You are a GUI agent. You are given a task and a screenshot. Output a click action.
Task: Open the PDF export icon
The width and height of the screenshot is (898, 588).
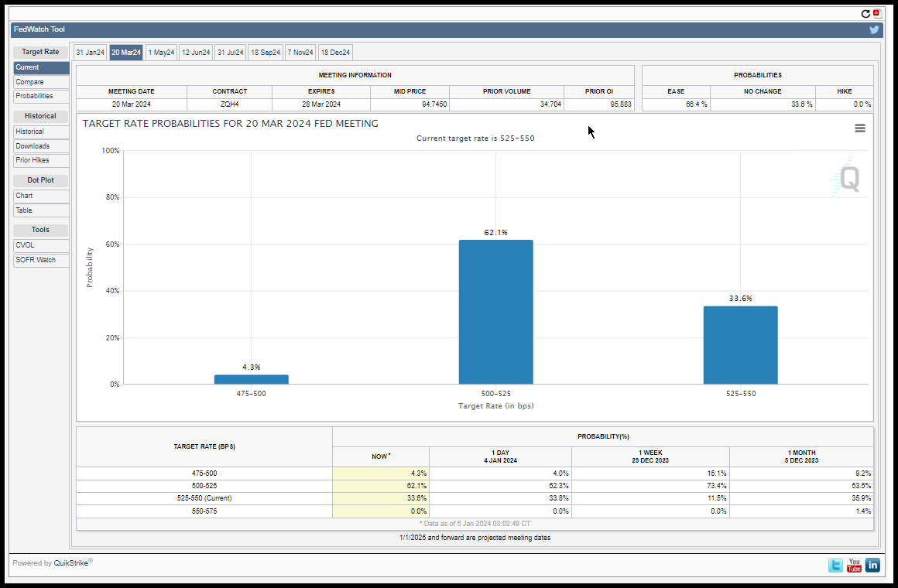click(x=877, y=13)
